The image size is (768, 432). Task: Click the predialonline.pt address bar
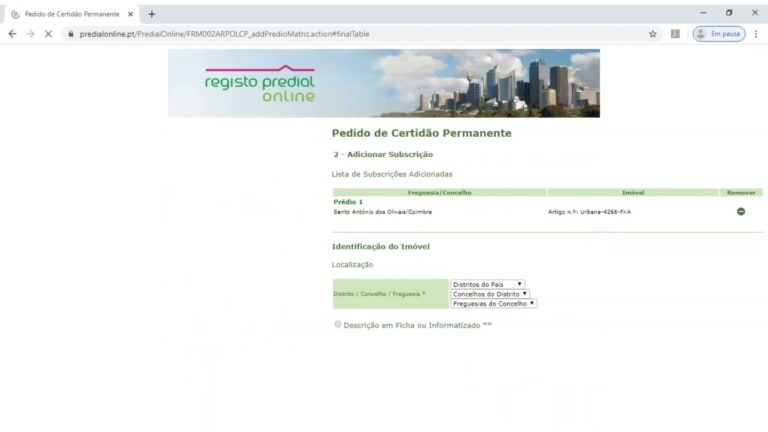click(x=350, y=34)
